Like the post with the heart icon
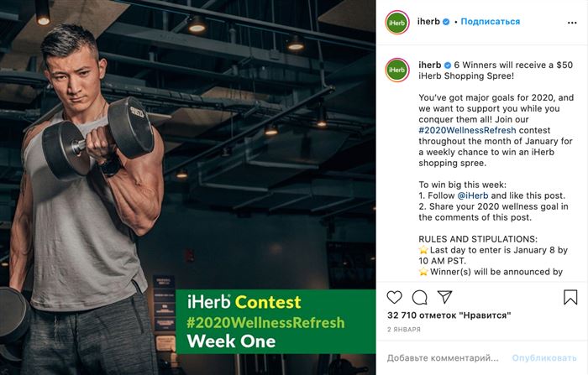 [x=394, y=297]
